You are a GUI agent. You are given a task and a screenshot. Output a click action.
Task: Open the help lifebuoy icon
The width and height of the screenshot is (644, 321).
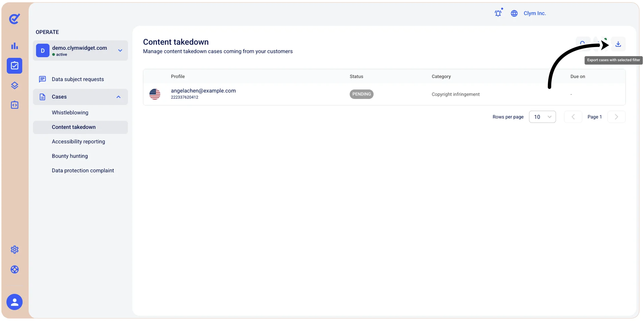(x=14, y=270)
